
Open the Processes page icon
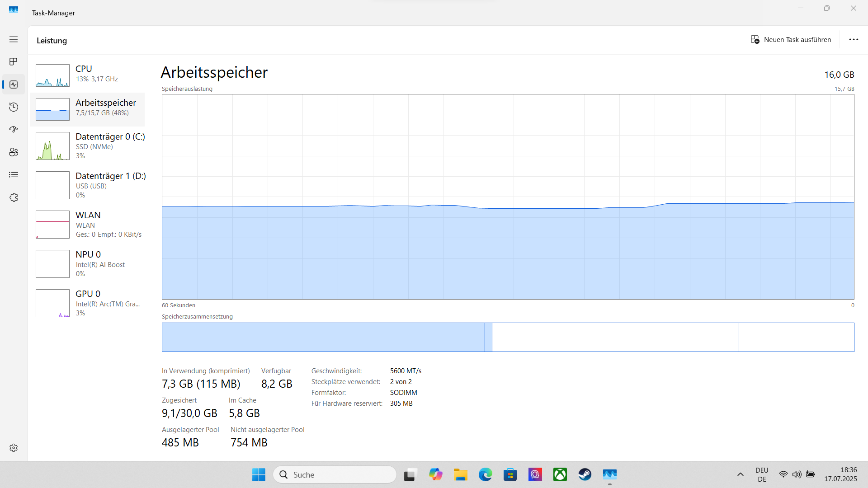(14, 61)
